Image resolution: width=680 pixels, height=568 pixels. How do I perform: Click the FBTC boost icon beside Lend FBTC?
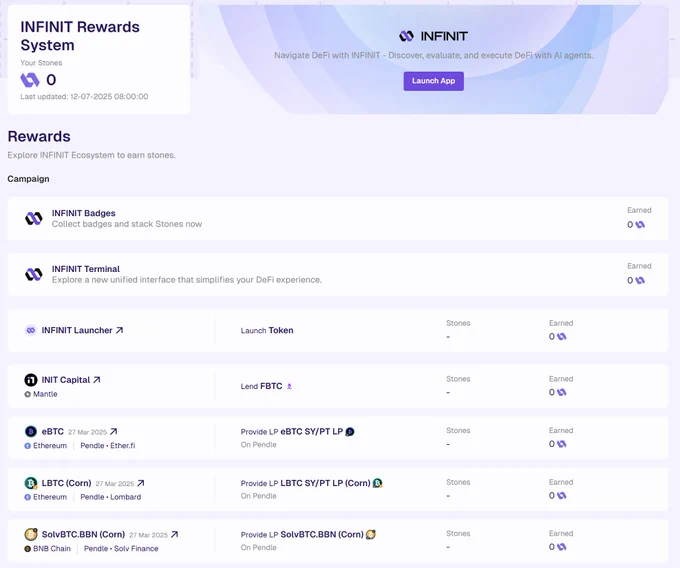pos(289,386)
